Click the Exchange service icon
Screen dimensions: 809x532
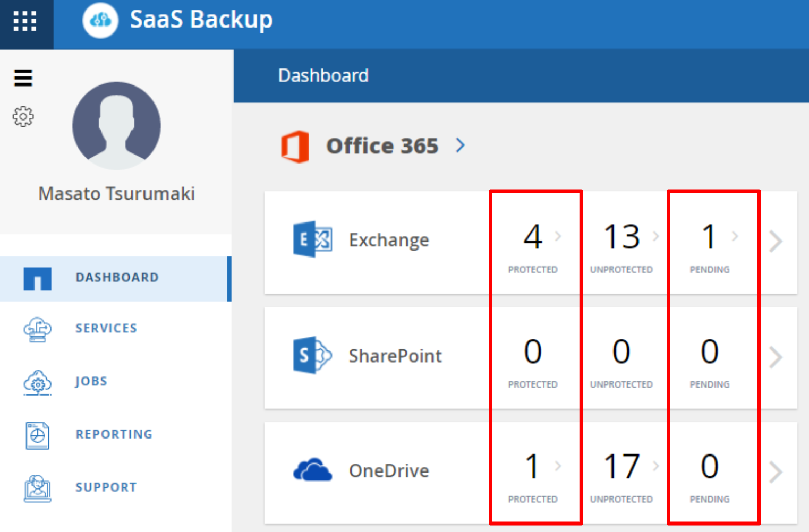pos(312,239)
